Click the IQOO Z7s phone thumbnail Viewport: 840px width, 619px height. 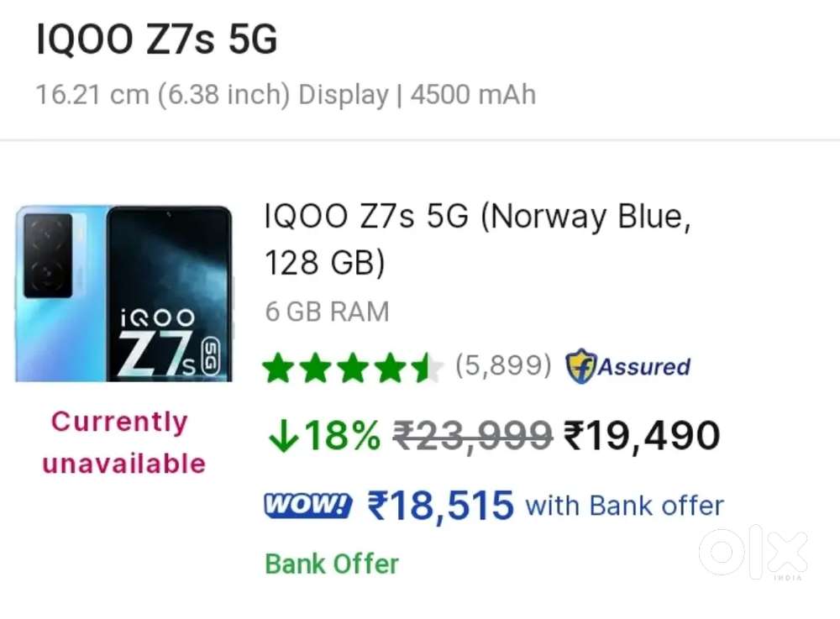123,293
